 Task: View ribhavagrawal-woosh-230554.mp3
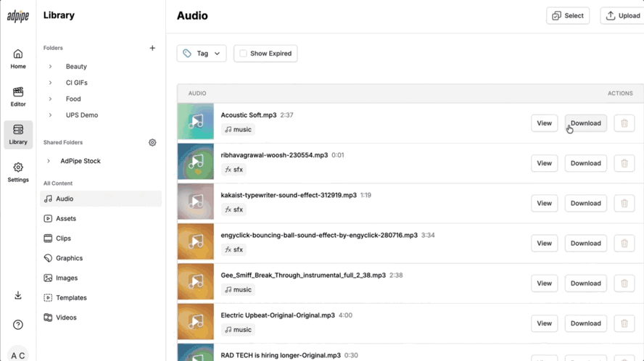pyautogui.click(x=544, y=163)
